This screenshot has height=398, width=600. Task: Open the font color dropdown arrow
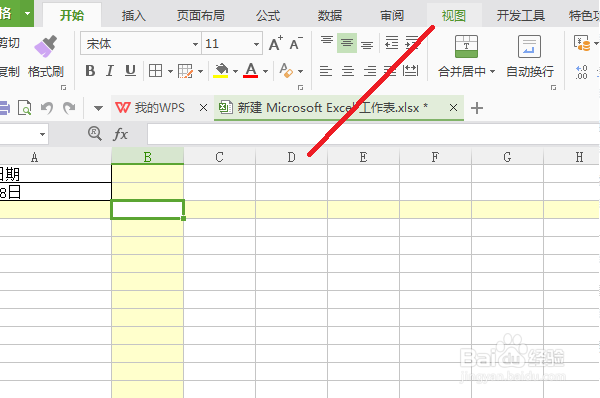click(266, 71)
